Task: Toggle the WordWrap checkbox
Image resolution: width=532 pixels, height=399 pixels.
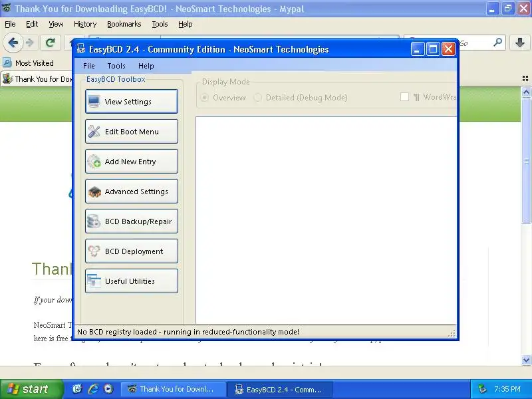Action: (404, 97)
